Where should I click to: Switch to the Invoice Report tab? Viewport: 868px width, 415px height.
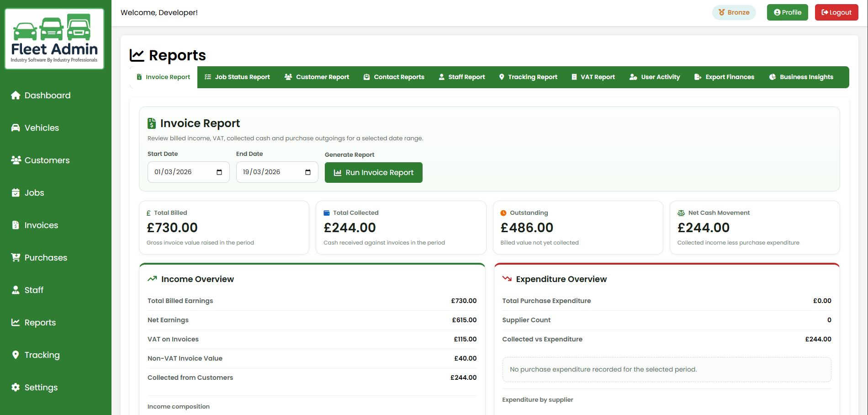click(x=164, y=77)
